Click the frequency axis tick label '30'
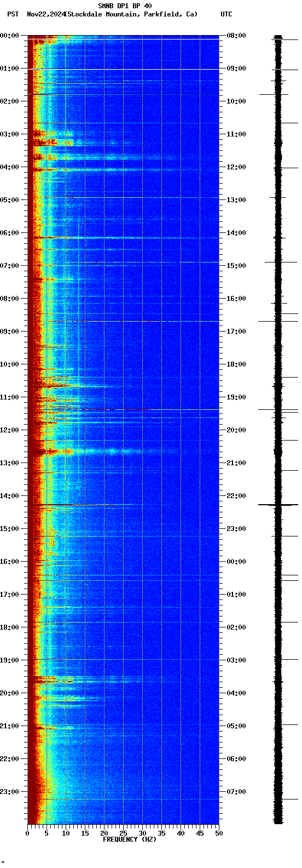 (142, 833)
